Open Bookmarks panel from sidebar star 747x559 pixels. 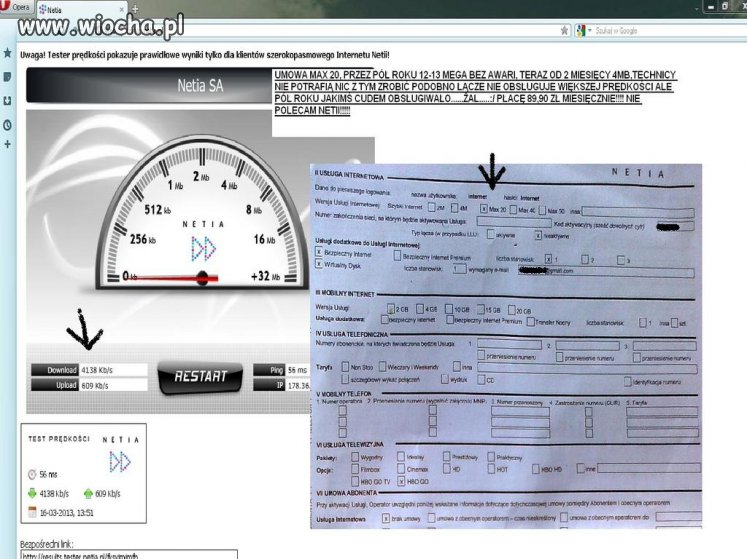(7, 52)
